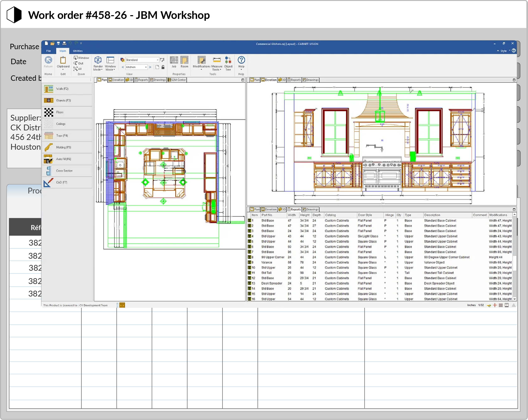
Task: Click the Object Tree icon
Action: (228, 64)
